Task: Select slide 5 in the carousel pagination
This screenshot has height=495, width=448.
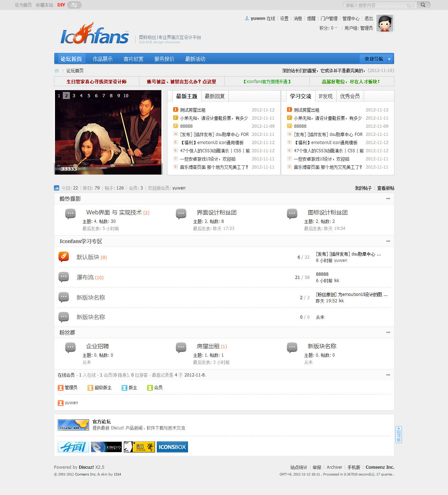Action: pyautogui.click(x=88, y=95)
